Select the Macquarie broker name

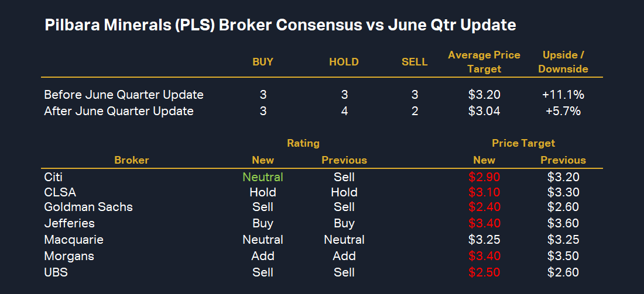tap(74, 240)
